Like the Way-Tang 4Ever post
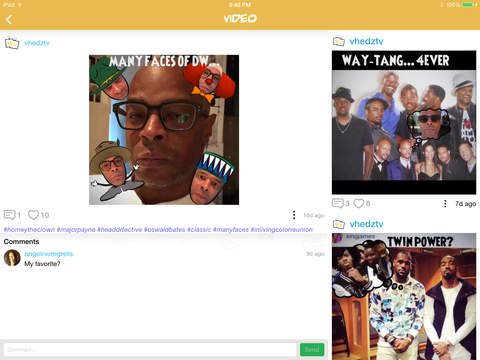 coord(359,203)
